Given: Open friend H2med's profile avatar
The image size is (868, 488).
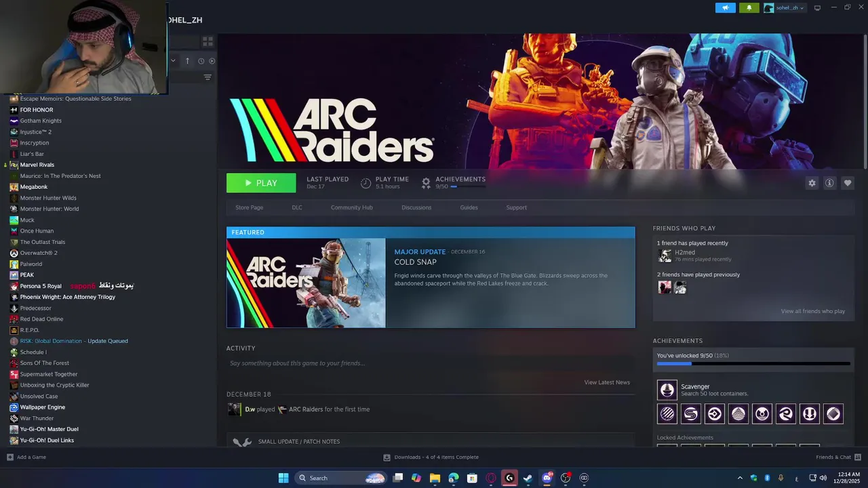Looking at the screenshot, I should pyautogui.click(x=665, y=256).
